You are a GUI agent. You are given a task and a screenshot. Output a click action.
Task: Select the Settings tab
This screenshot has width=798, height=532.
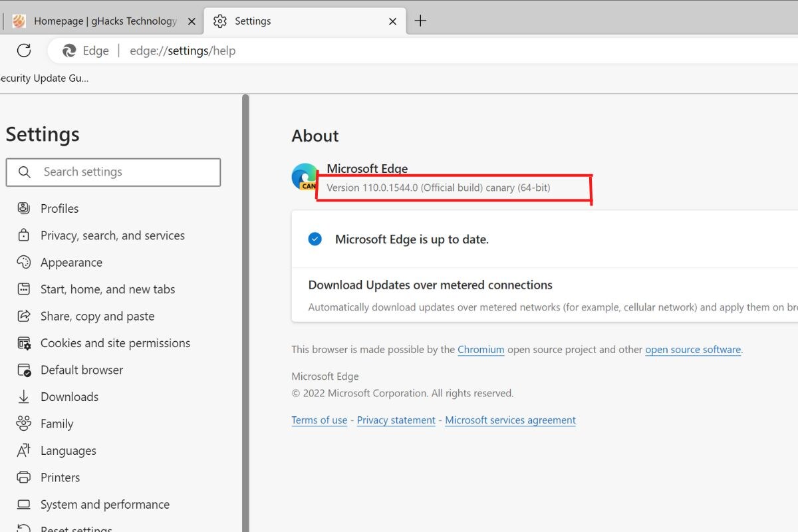tap(305, 21)
